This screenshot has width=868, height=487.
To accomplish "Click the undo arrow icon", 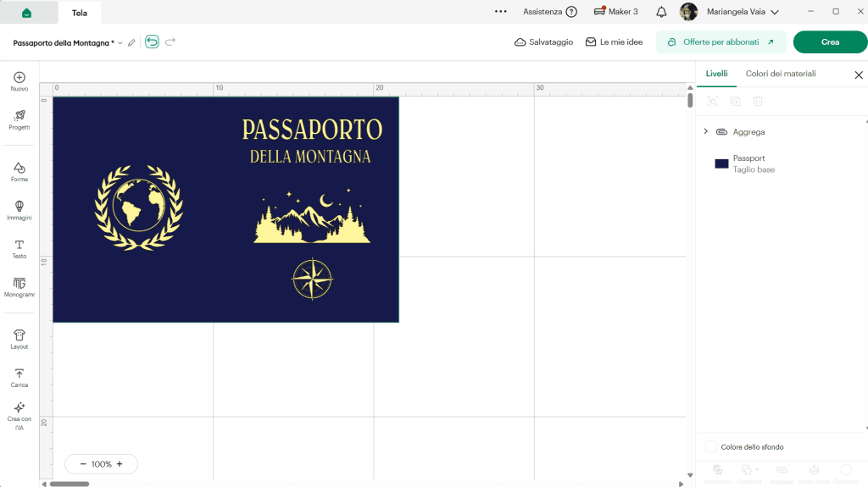I will coord(153,42).
